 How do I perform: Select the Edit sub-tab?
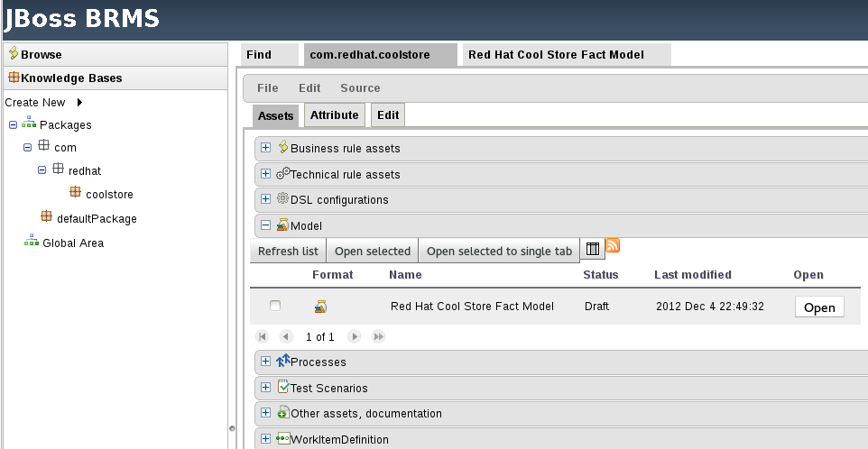(388, 115)
